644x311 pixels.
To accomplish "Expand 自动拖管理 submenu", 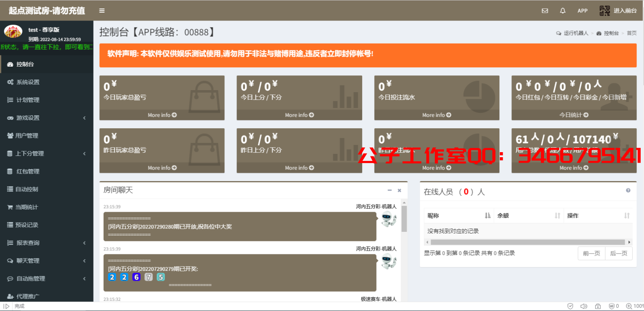I will pyautogui.click(x=47, y=278).
